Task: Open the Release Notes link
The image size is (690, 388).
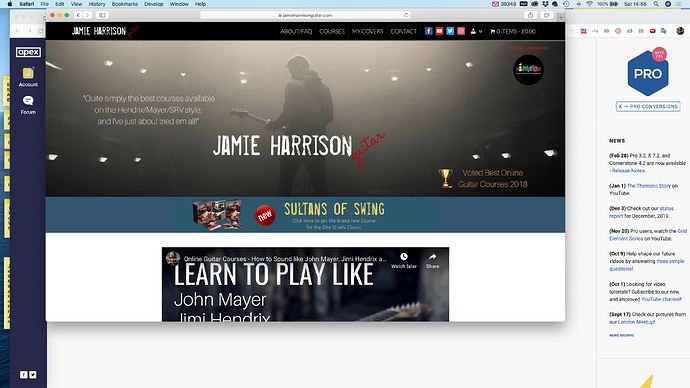Action: [628, 171]
